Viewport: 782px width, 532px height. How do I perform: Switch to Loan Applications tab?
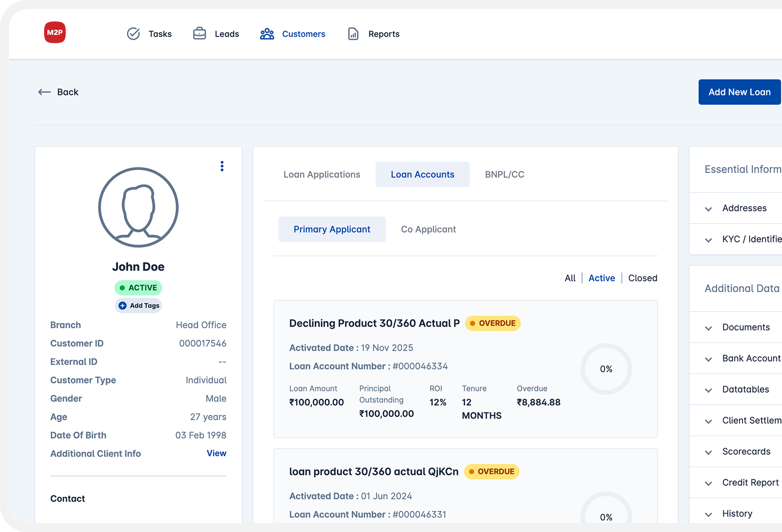(x=322, y=175)
